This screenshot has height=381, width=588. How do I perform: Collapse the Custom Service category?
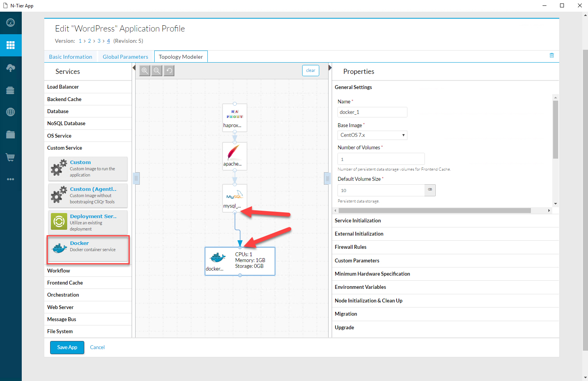[x=88, y=148]
